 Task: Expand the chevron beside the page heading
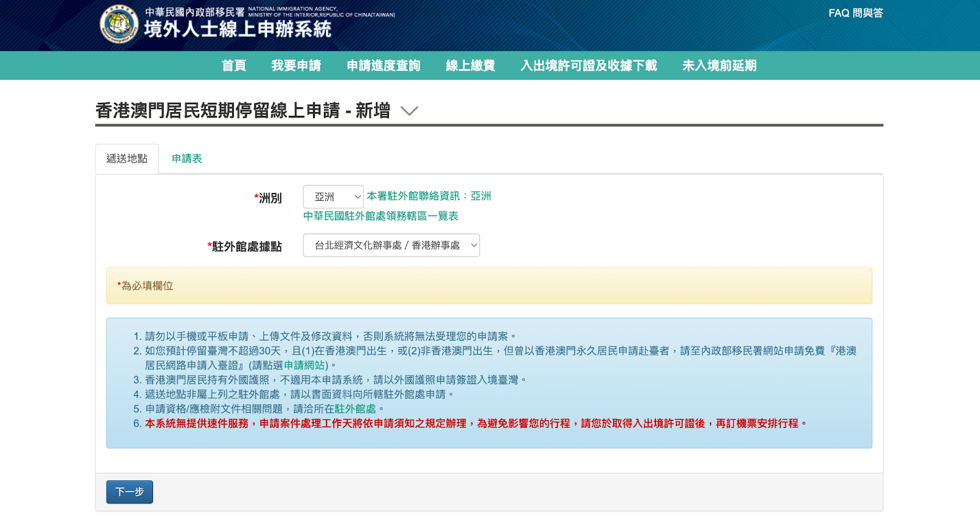coord(409,111)
